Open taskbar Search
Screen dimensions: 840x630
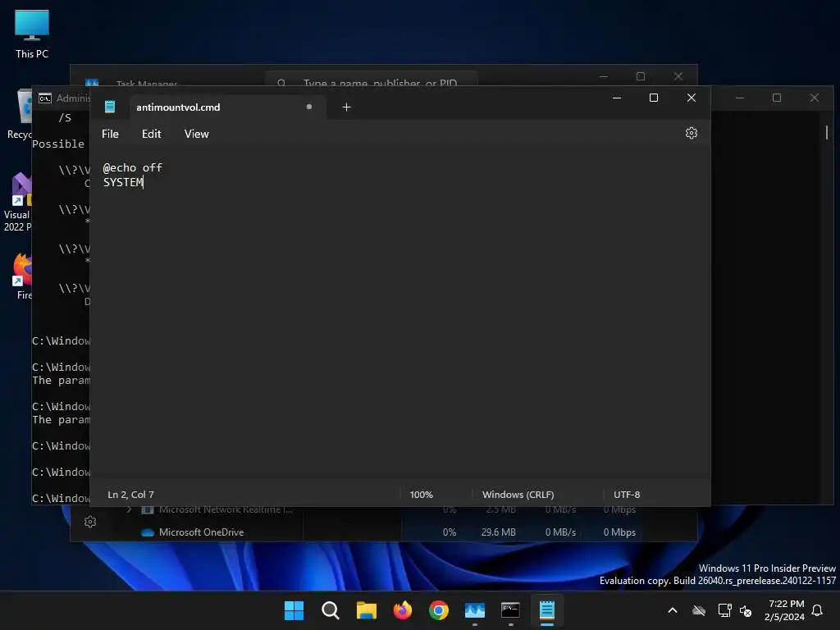[x=330, y=610]
